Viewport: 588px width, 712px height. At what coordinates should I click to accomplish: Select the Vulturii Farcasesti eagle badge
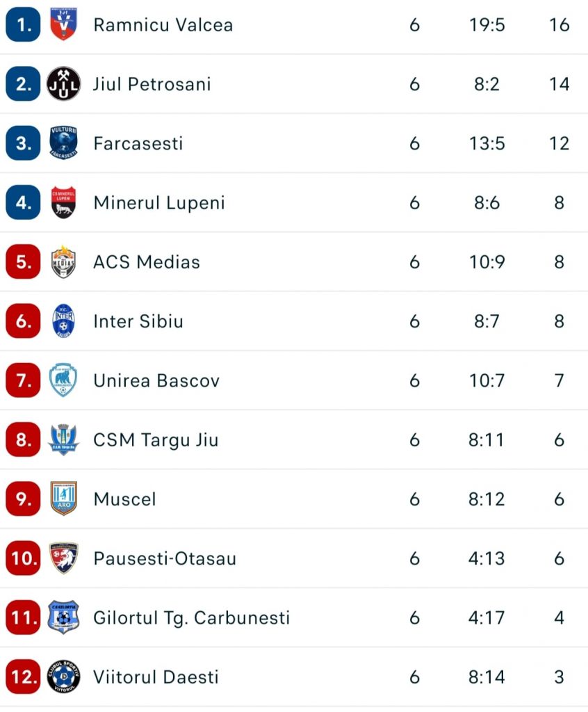[63, 143]
